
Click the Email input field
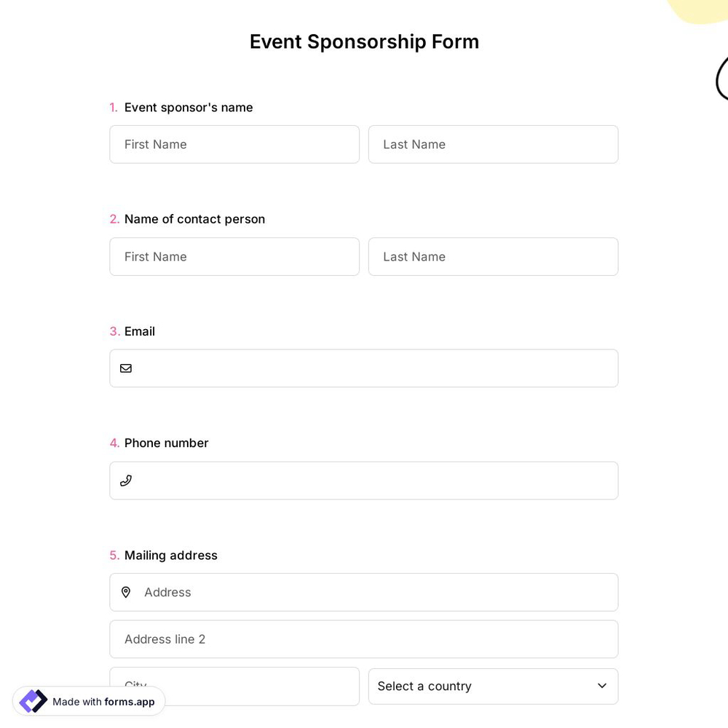(x=364, y=368)
